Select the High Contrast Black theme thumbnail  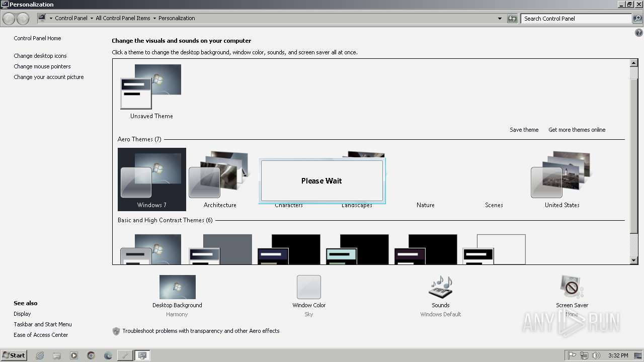(426, 249)
